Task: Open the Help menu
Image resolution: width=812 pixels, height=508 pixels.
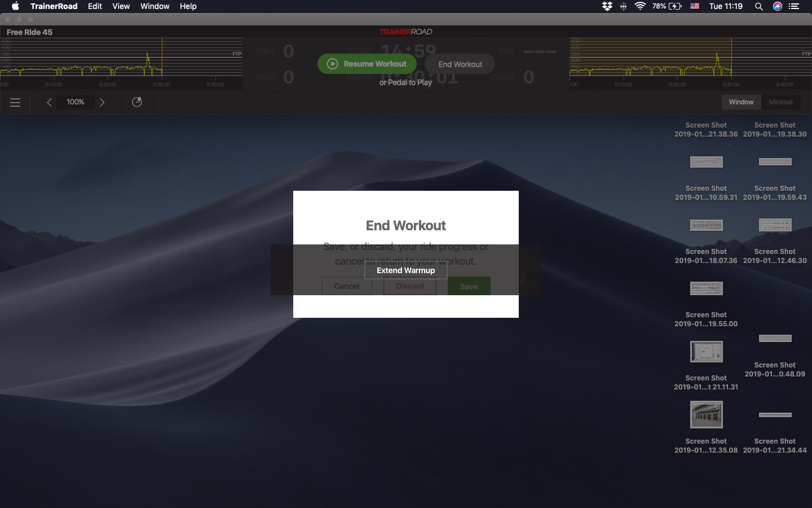Action: pos(188,6)
